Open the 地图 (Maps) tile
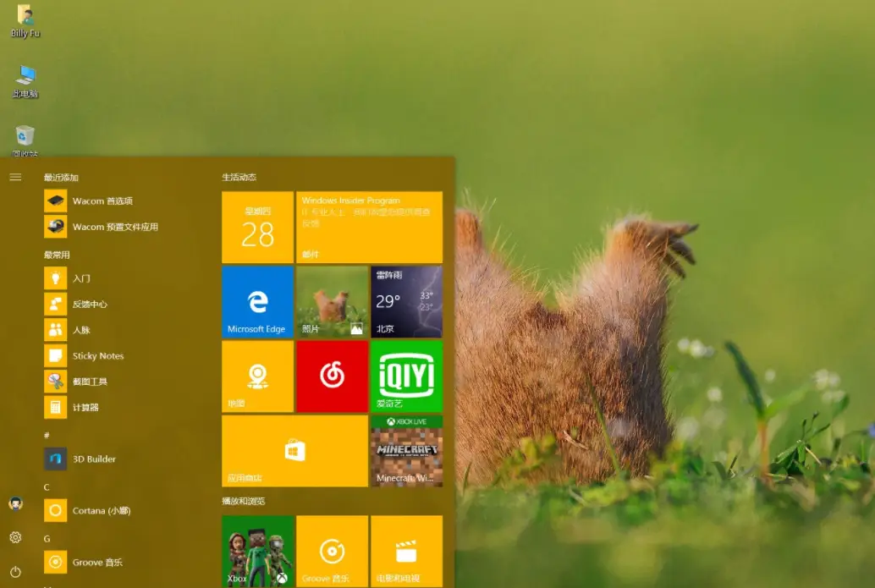Screen dimensions: 875x588 click(x=257, y=376)
